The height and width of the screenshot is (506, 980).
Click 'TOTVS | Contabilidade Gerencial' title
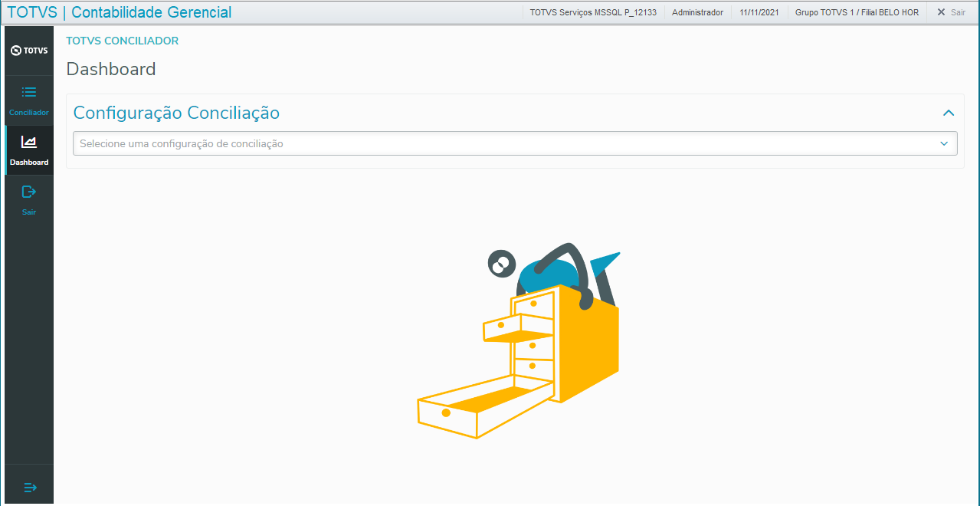click(119, 12)
